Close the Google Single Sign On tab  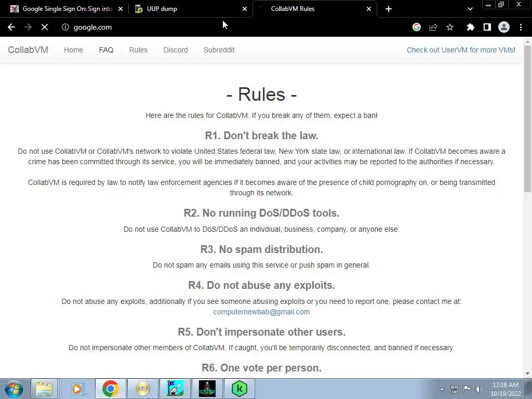click(x=121, y=9)
